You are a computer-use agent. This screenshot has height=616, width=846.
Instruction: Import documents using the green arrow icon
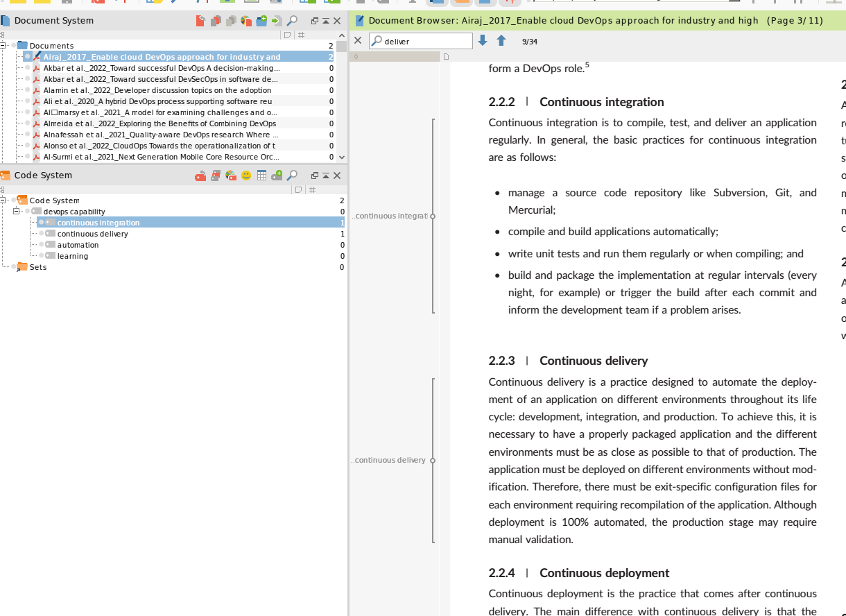click(277, 21)
